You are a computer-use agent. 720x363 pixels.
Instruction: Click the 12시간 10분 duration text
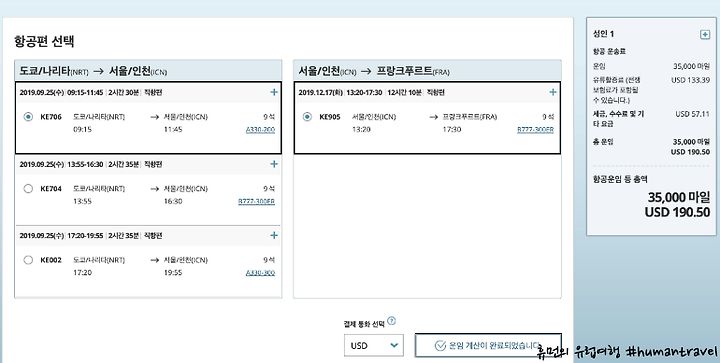click(x=404, y=93)
